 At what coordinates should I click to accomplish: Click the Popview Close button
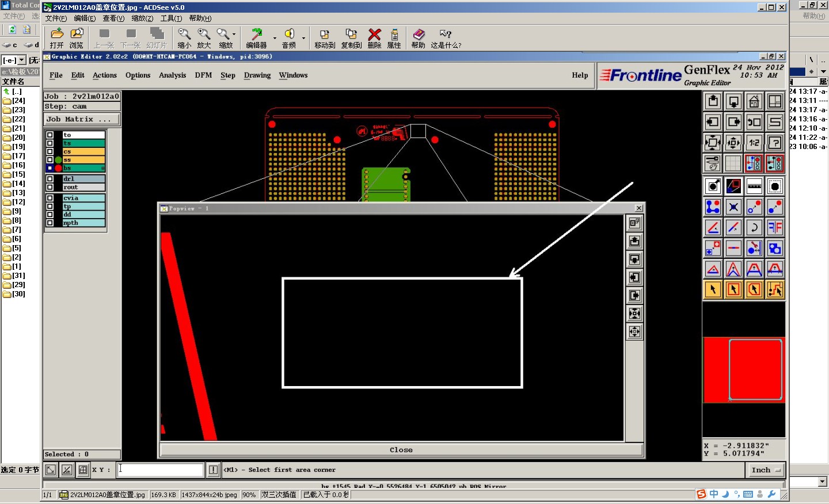pyautogui.click(x=401, y=450)
